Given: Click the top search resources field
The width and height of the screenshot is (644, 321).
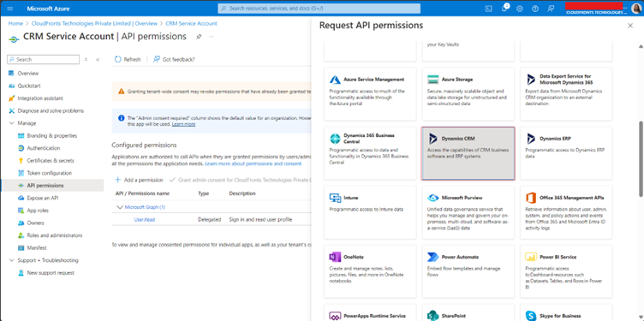Looking at the screenshot, I should (x=319, y=9).
